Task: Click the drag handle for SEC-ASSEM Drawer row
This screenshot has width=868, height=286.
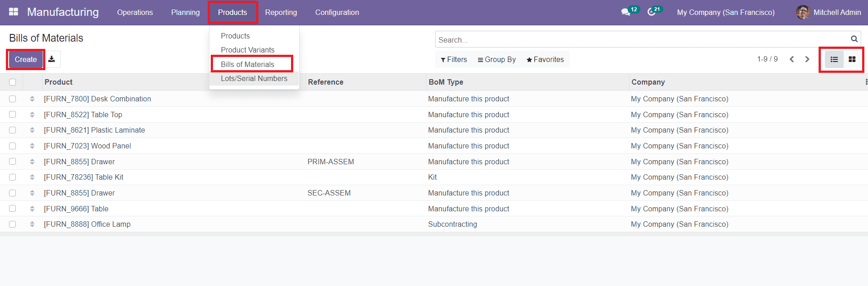Action: pyautogui.click(x=32, y=193)
